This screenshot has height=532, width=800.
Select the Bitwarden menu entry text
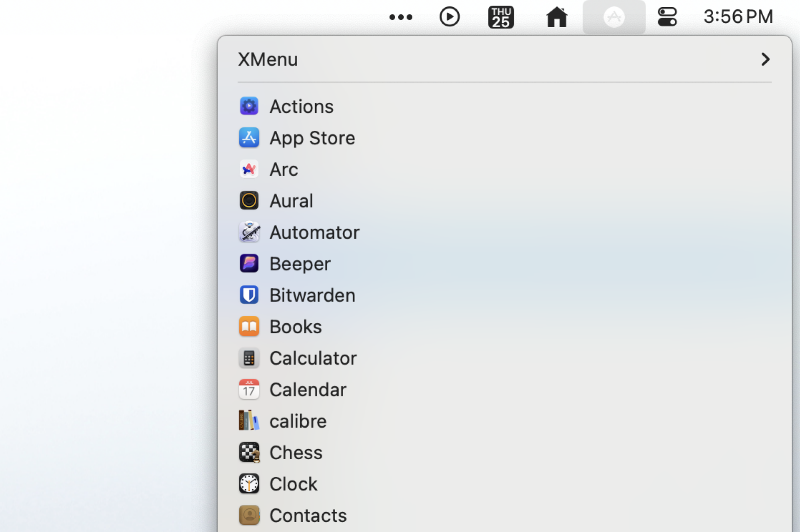[312, 295]
